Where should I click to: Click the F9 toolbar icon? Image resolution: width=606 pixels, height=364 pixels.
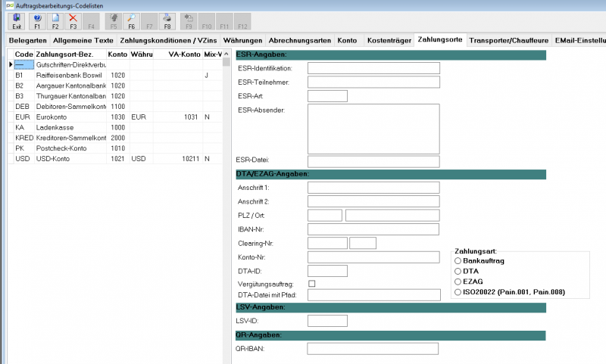[189, 22]
